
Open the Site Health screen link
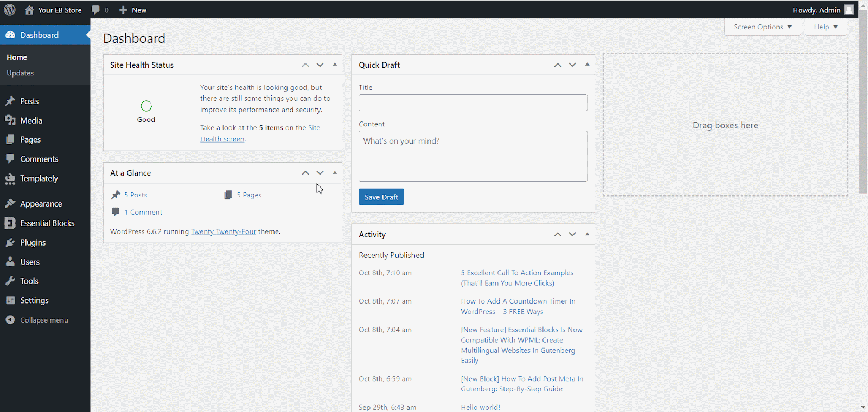[x=260, y=133]
